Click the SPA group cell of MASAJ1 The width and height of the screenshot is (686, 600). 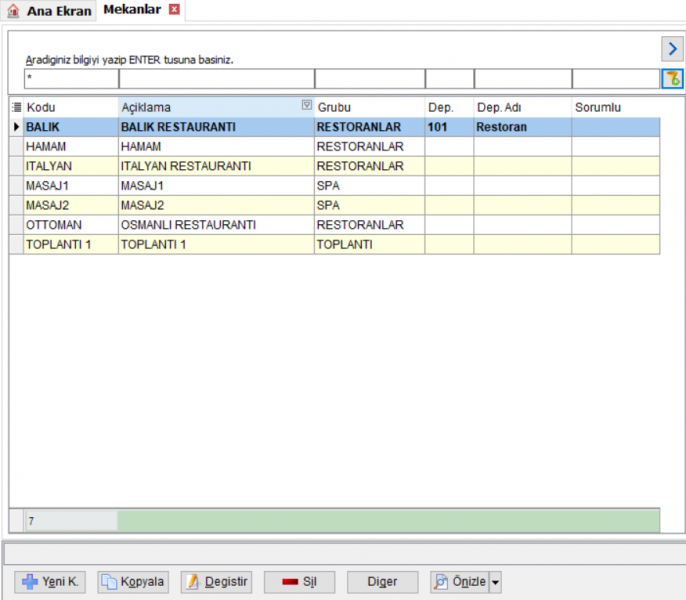click(369, 186)
